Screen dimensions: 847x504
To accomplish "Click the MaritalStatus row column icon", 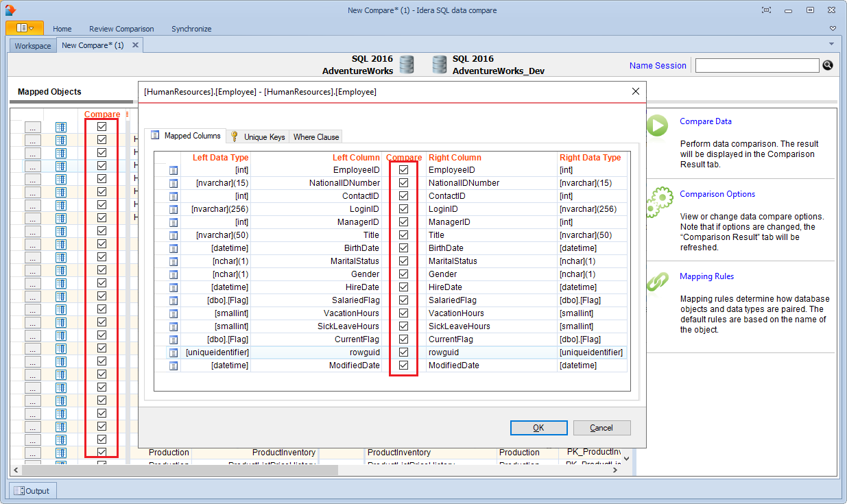I will click(x=174, y=261).
